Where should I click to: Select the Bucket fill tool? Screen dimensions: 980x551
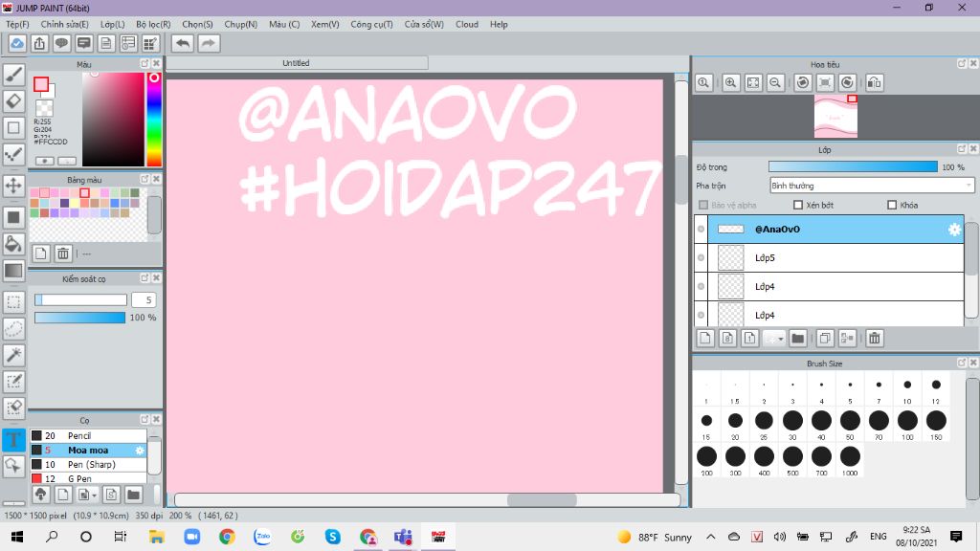click(13, 244)
